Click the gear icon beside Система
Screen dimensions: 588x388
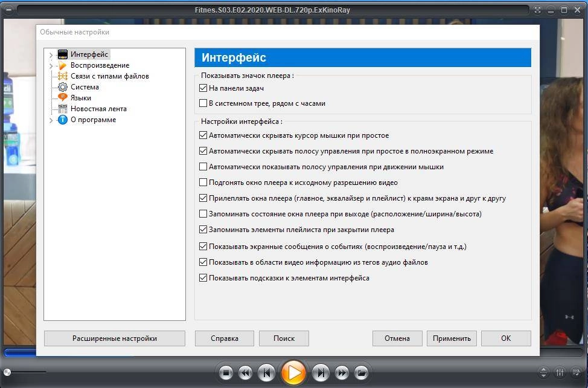63,87
